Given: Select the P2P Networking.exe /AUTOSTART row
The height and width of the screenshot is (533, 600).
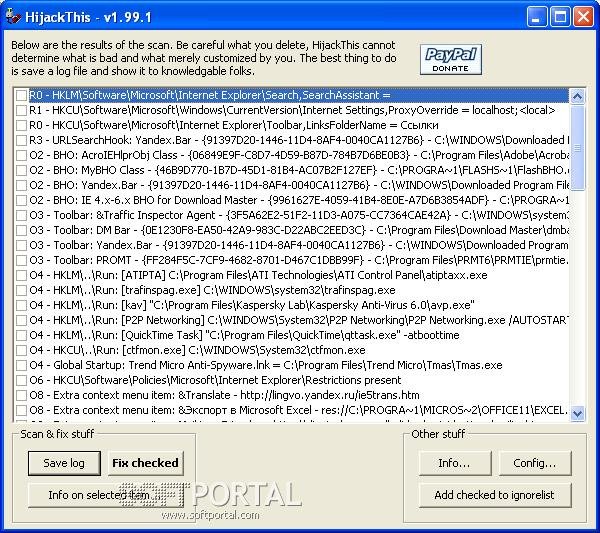Looking at the screenshot, I should click(x=299, y=320).
